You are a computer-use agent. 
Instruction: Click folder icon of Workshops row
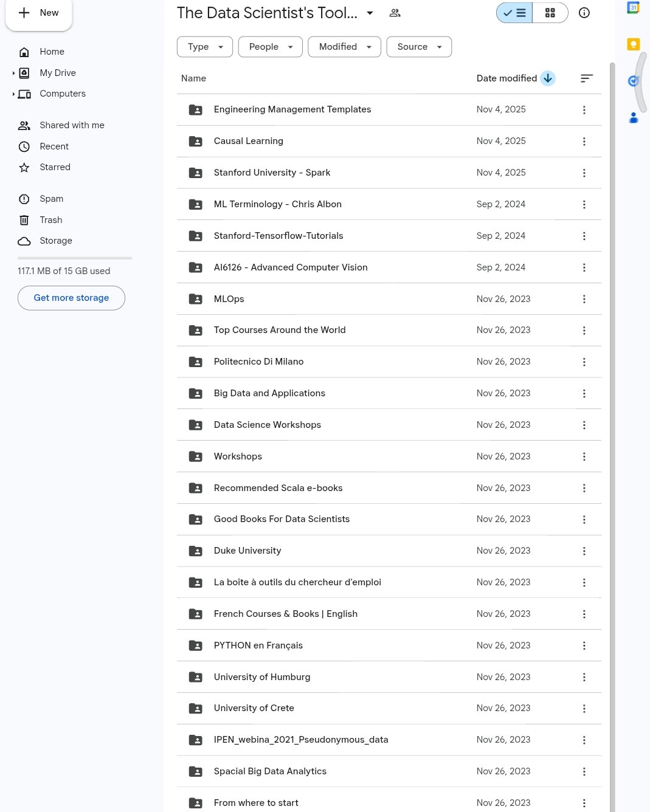(196, 456)
